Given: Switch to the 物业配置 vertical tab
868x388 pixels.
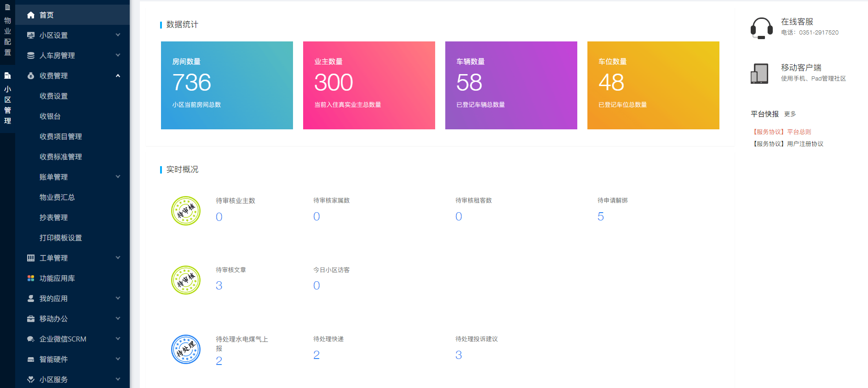Looking at the screenshot, I should [7, 31].
